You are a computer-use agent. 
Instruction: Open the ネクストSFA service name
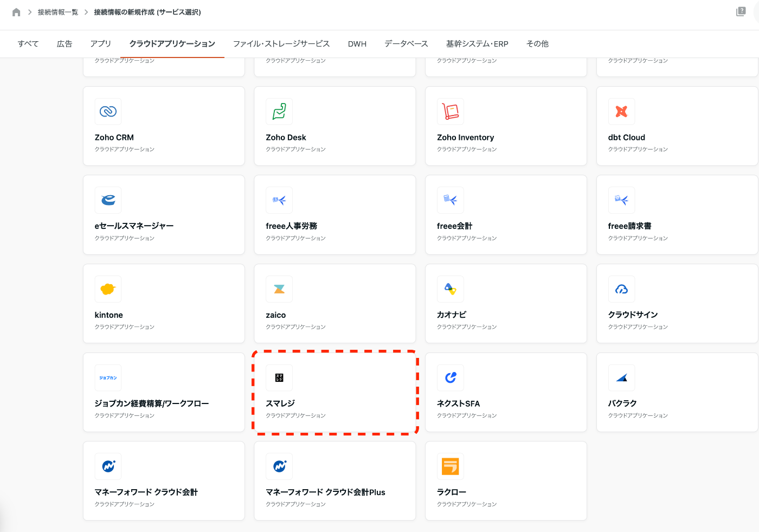click(x=459, y=403)
